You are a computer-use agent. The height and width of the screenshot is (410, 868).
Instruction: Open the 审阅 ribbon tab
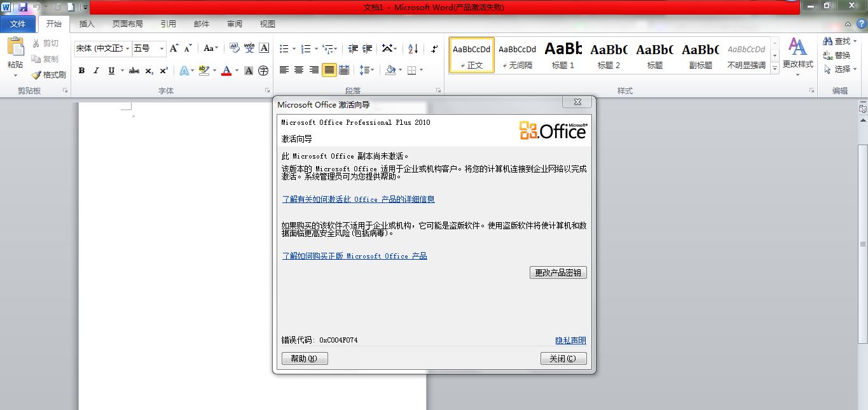coord(234,24)
